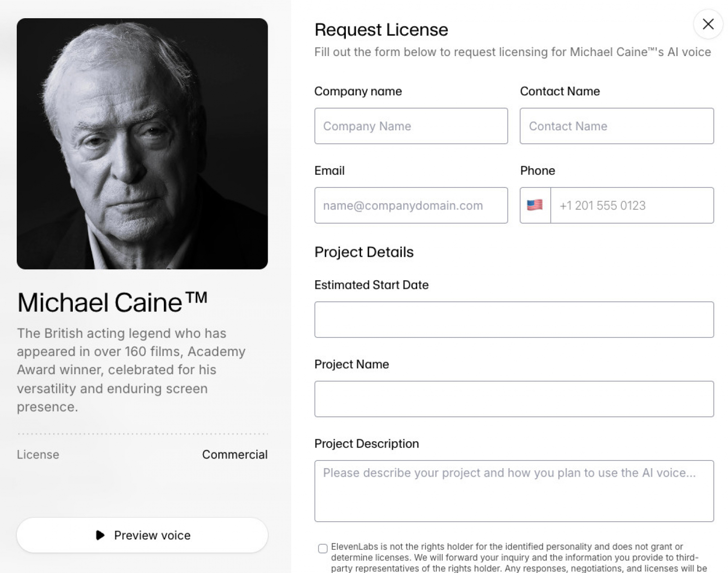Image resolution: width=728 pixels, height=573 pixels.
Task: Focus the Company Name input field
Action: coord(411,126)
